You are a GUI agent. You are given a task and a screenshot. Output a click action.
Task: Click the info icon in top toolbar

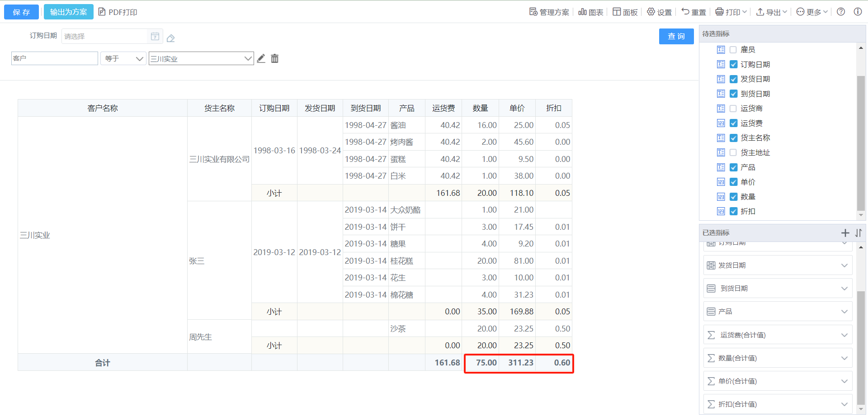857,12
